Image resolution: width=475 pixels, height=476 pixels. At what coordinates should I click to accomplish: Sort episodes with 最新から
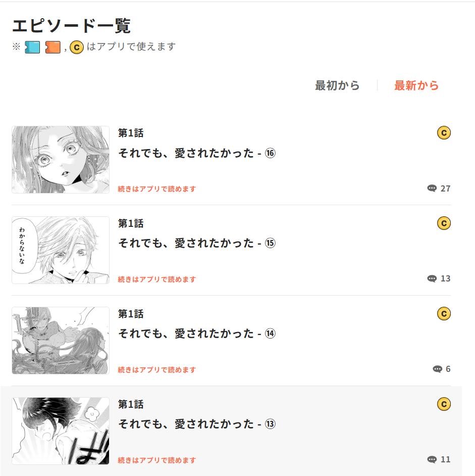[x=416, y=85]
